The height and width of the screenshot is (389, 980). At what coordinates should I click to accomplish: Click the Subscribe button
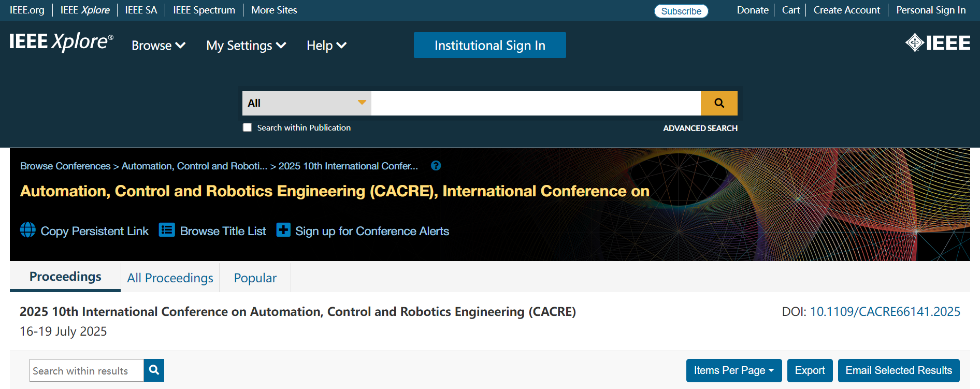[681, 11]
